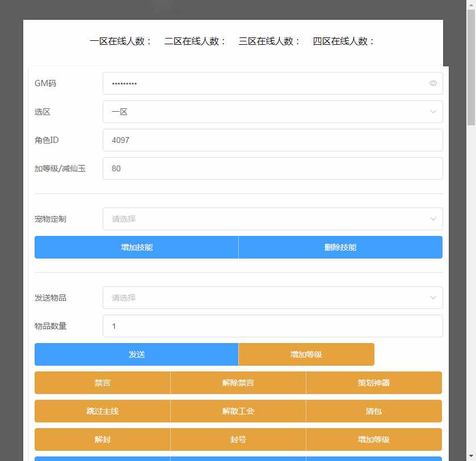Click the 解封 unban button
Image resolution: width=476 pixels, height=461 pixels.
point(102,439)
